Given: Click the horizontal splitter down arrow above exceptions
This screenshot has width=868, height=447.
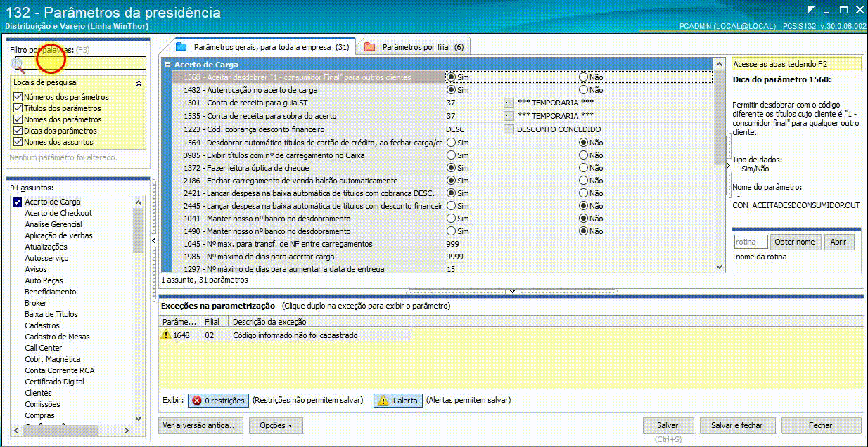Looking at the screenshot, I should 511,291.
